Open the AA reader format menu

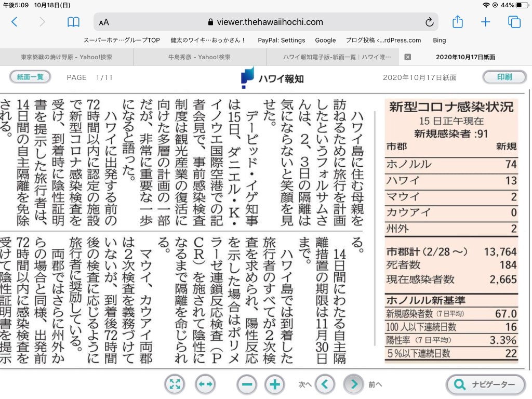[x=104, y=22]
